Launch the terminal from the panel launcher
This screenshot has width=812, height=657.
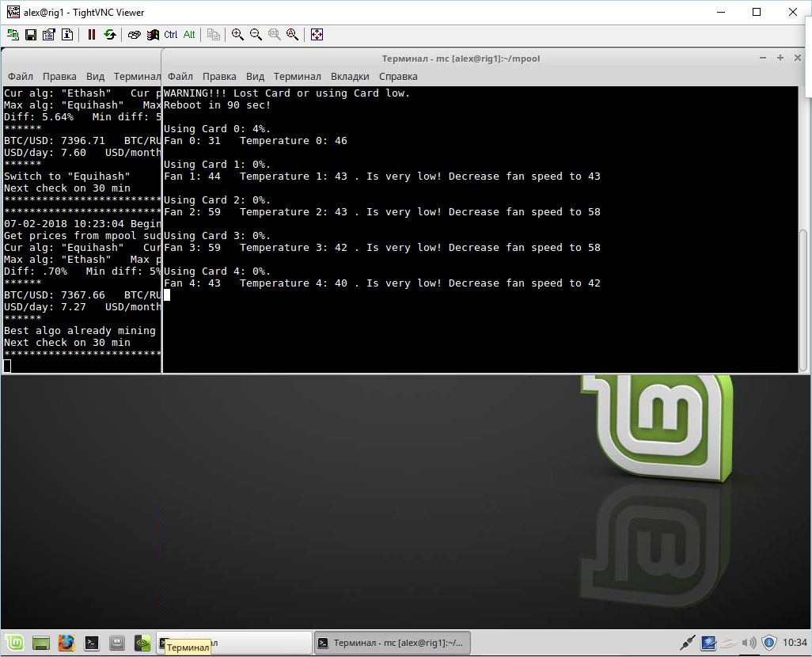pyautogui.click(x=92, y=643)
